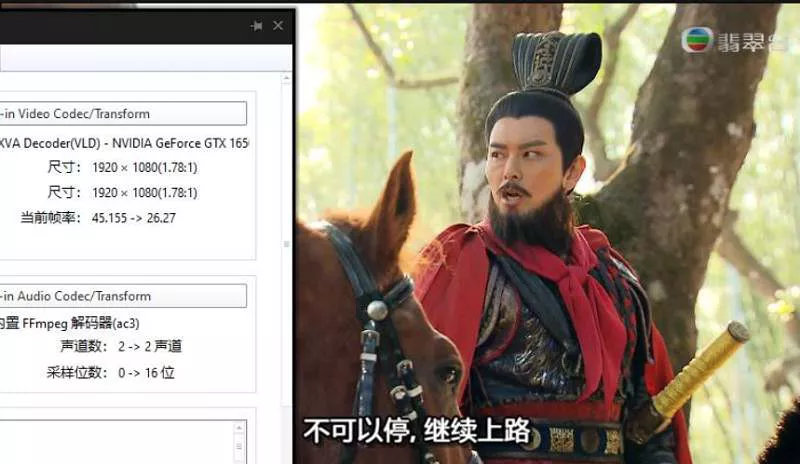Click the 采样位数 0 -> 16 位 row
800x464 pixels.
click(x=132, y=372)
